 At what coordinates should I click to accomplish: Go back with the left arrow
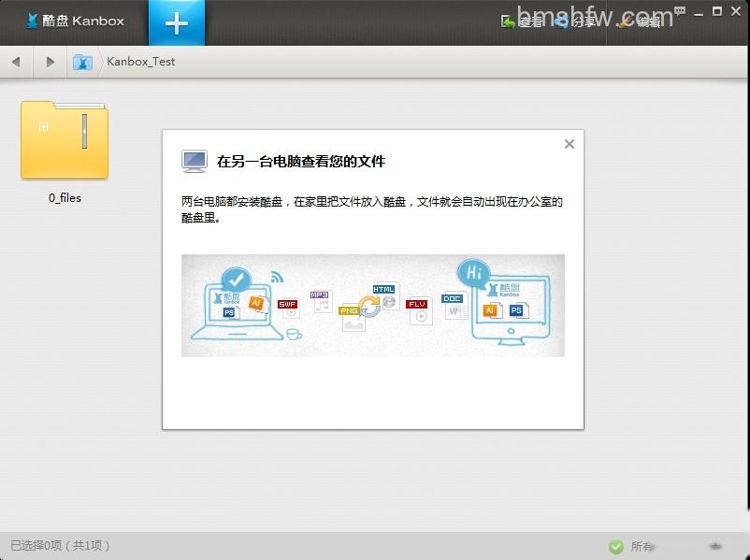tap(16, 62)
